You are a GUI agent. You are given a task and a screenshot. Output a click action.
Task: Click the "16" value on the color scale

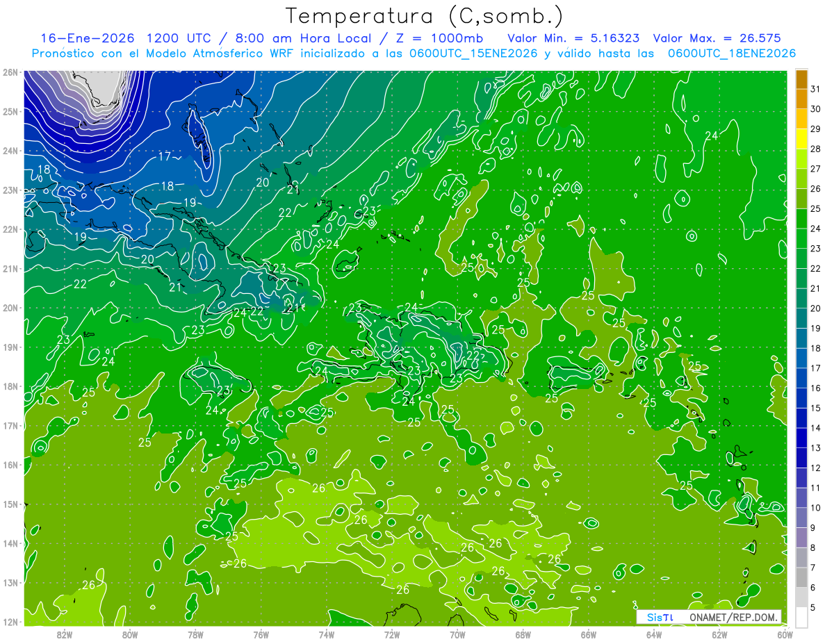pos(816,388)
